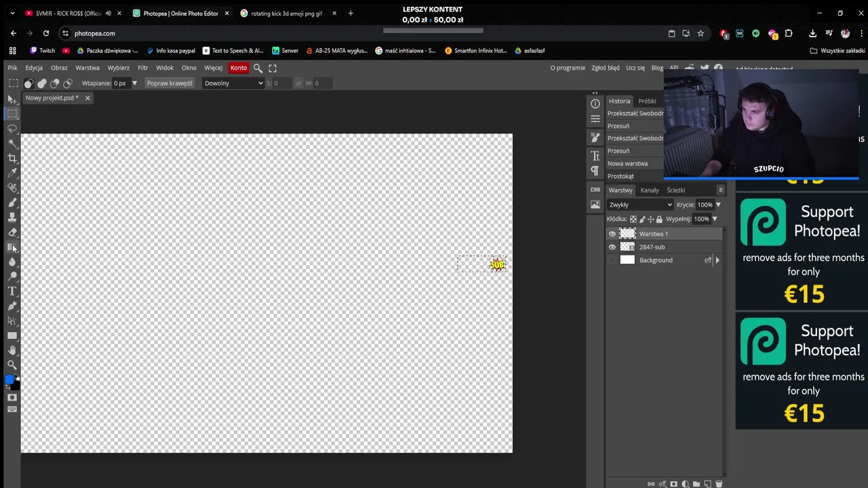Select the Crop tool
The height and width of the screenshot is (488, 868).
coord(12,158)
